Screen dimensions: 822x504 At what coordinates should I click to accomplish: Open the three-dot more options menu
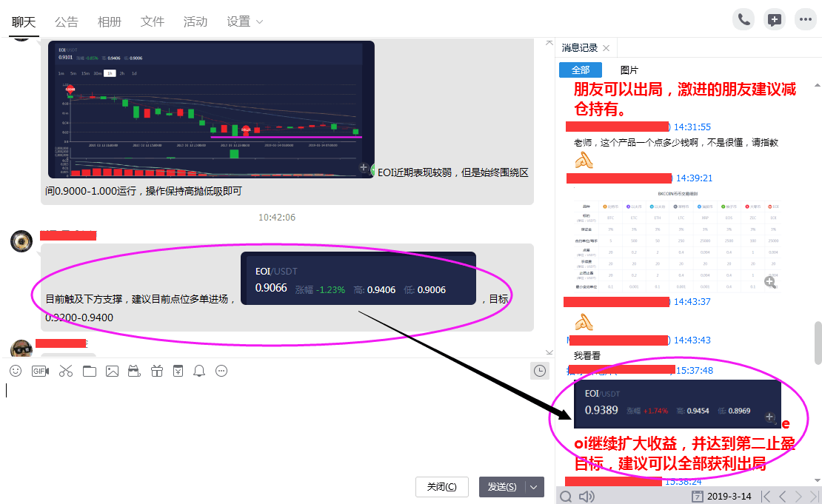[805, 20]
